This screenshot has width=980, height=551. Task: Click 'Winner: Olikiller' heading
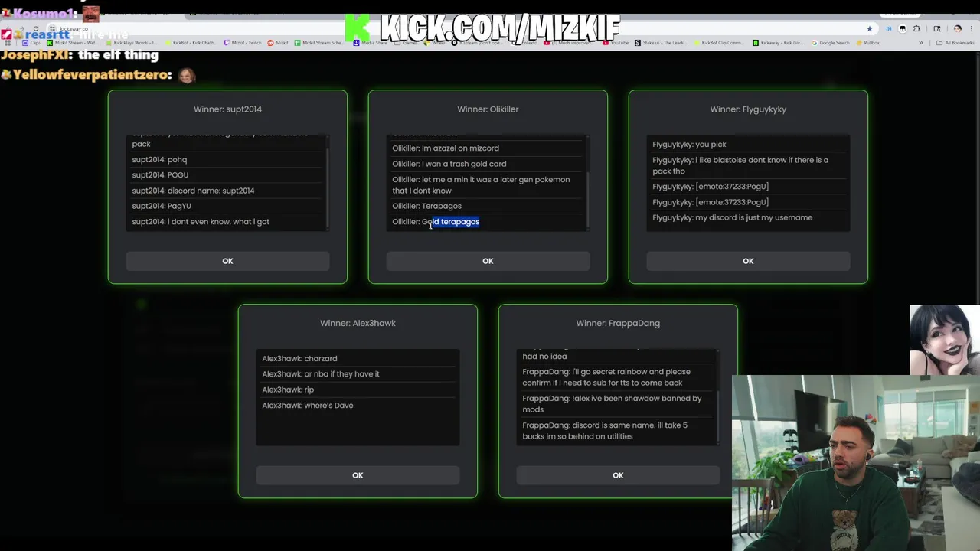click(488, 109)
